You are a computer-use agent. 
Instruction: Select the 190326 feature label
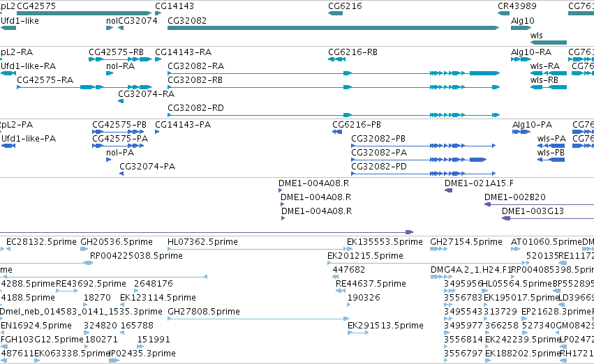tap(364, 298)
